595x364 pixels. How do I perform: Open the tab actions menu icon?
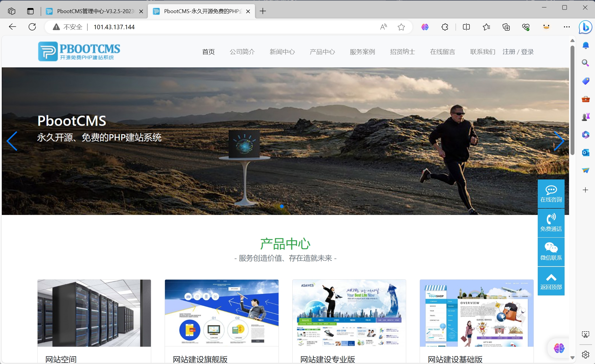coord(30,11)
